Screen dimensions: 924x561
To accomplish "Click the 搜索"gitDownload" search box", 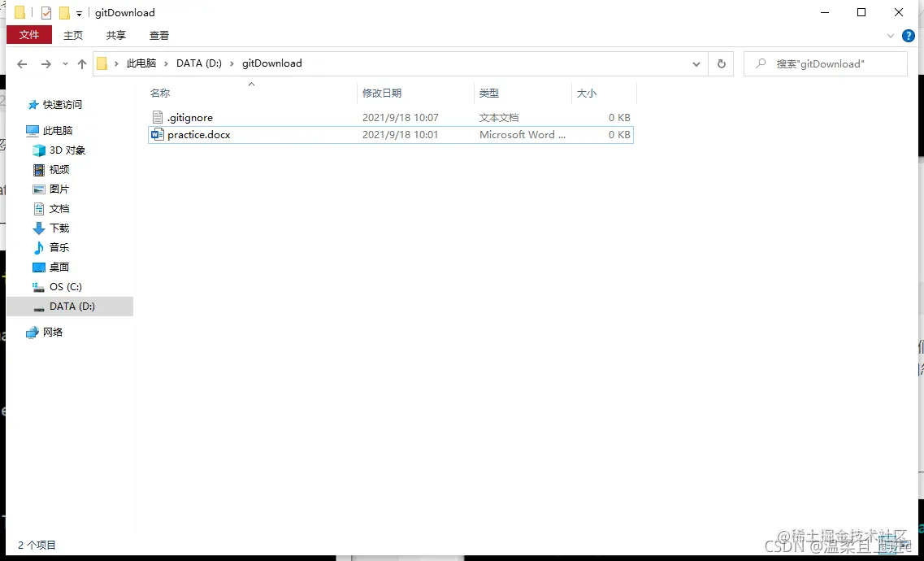I will click(825, 63).
